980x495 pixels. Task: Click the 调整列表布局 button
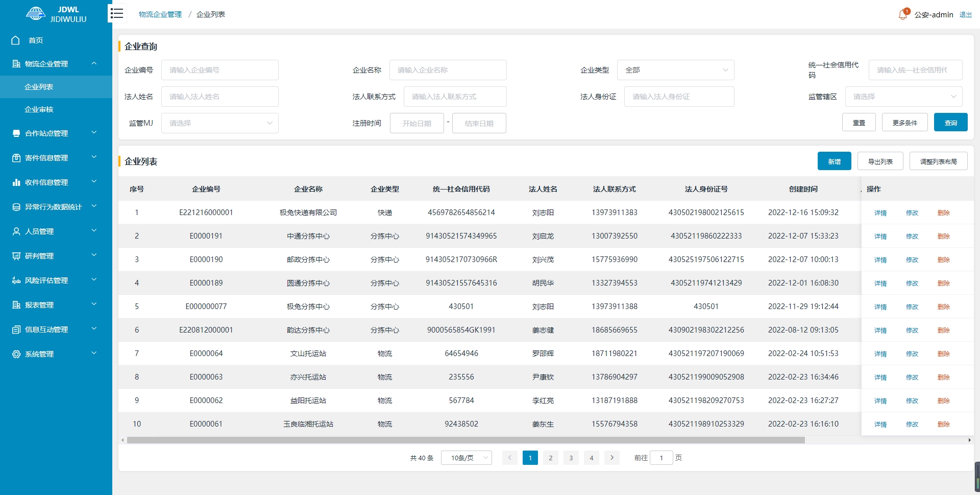938,161
